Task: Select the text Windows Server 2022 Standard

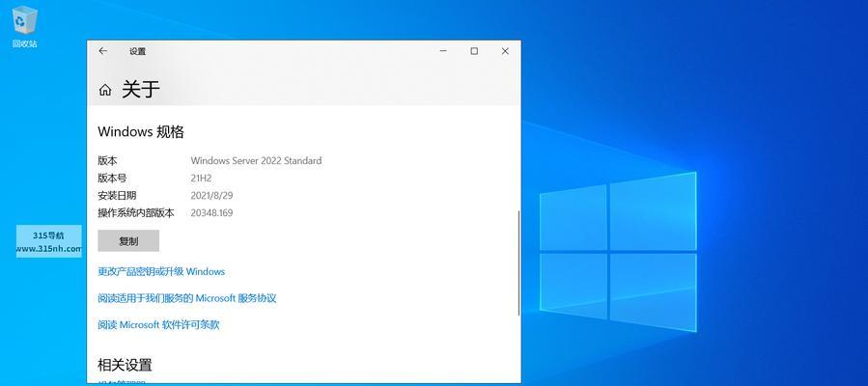Action: tap(256, 161)
